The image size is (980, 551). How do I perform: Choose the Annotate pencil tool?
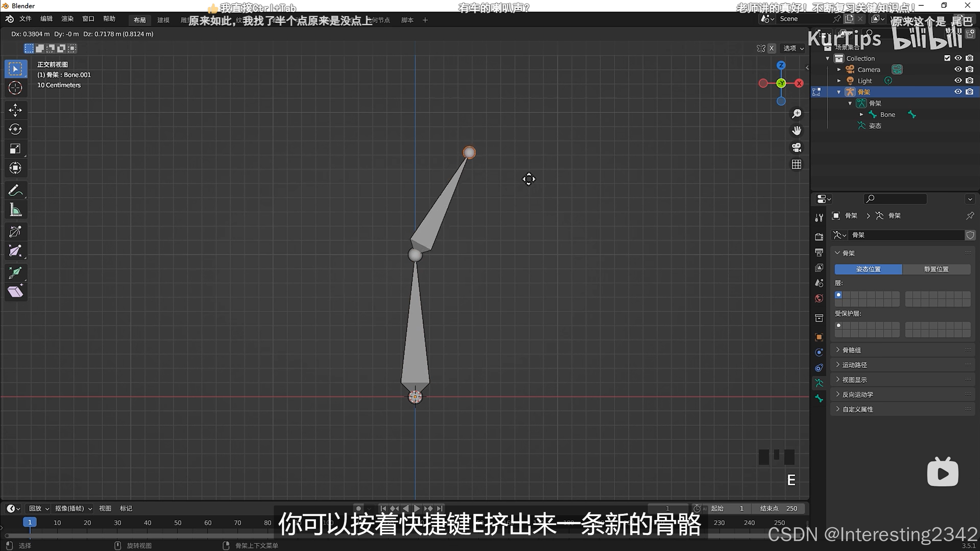pos(15,190)
